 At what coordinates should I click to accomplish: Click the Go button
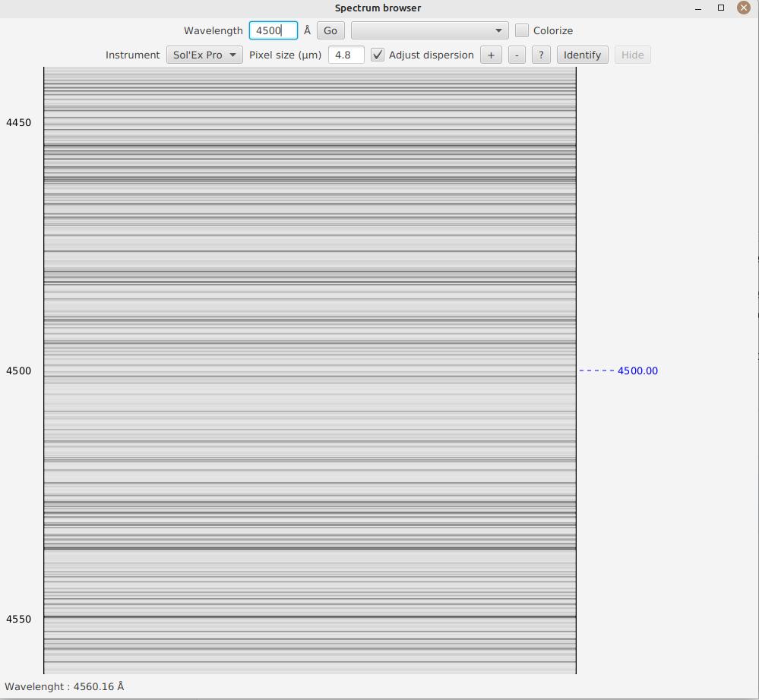pos(330,31)
